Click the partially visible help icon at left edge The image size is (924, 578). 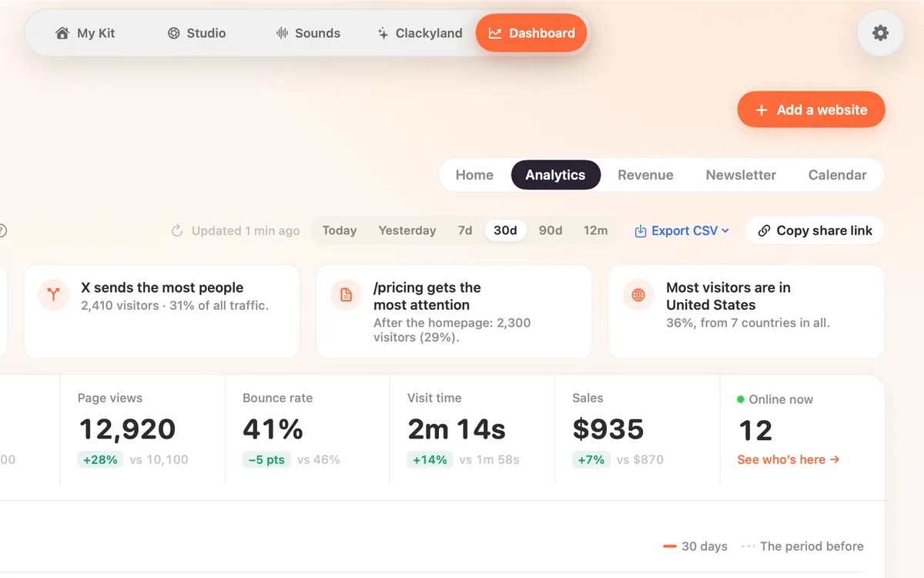[2, 230]
